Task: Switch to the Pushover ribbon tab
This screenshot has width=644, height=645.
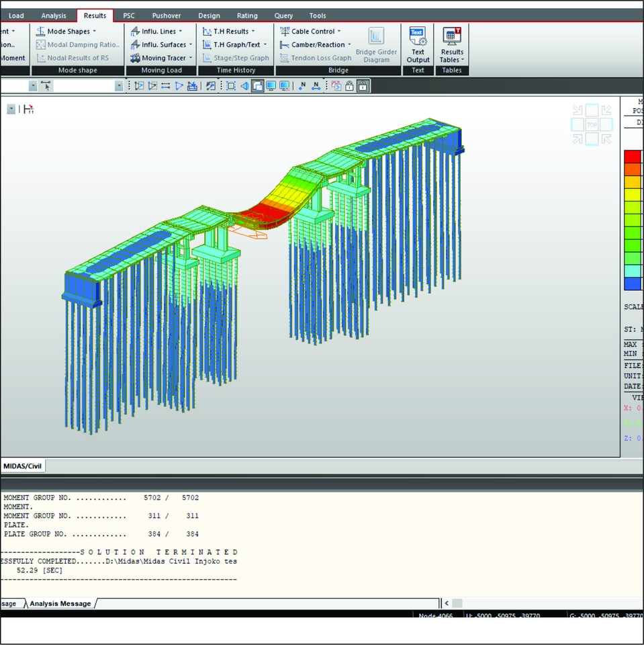Action: pyautogui.click(x=166, y=15)
